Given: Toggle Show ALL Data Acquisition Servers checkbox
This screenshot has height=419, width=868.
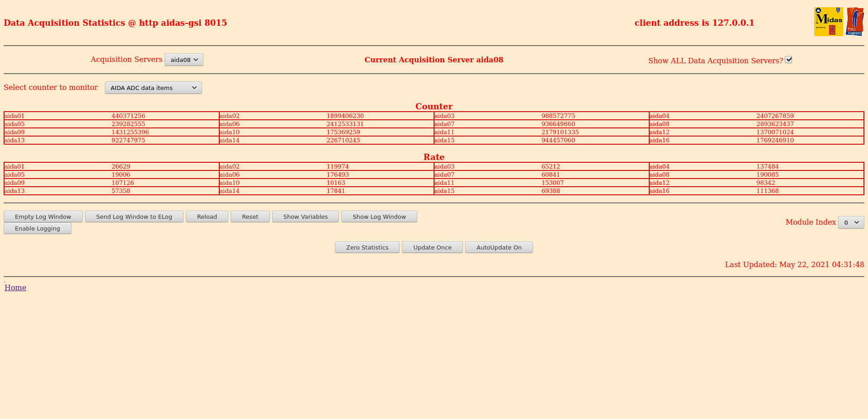Looking at the screenshot, I should (788, 60).
